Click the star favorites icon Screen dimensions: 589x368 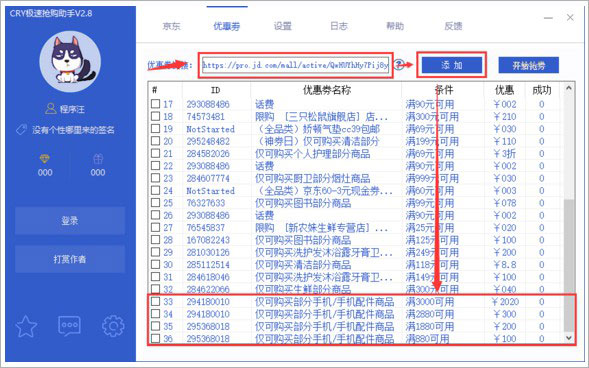(26, 326)
